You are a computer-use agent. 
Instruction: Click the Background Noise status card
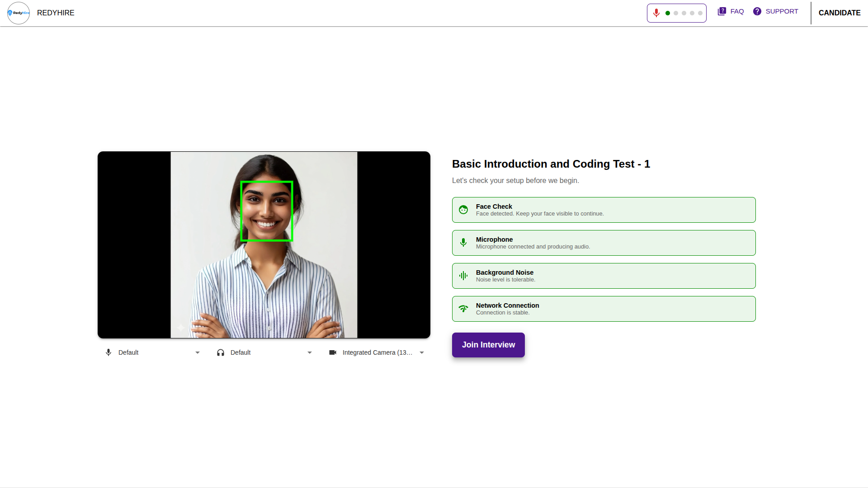click(604, 276)
